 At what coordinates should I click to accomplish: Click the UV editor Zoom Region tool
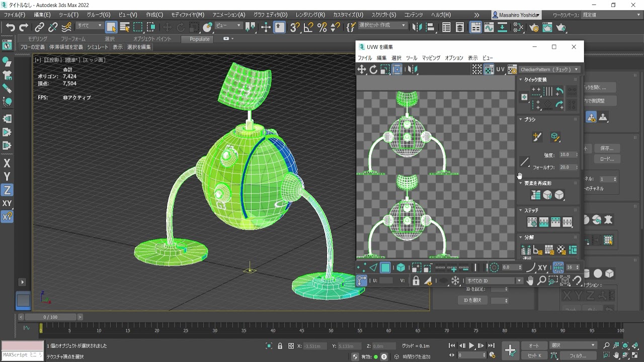coord(553,281)
